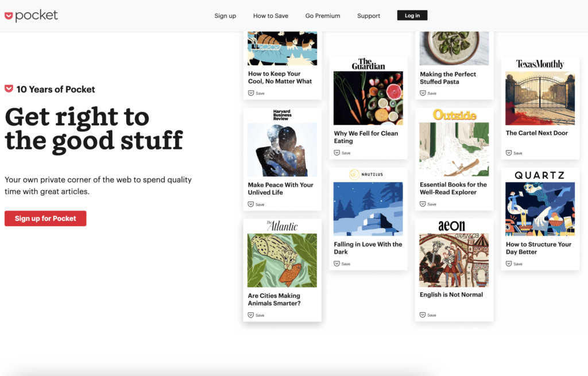Save 'How to Structure Your Day Better'
This screenshot has height=376, width=588.
514,264
